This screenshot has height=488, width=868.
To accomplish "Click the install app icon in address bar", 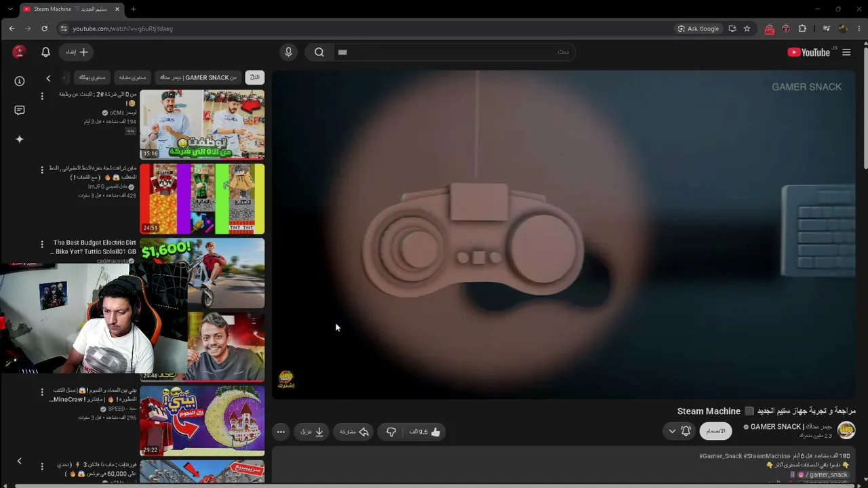I will coord(732,28).
